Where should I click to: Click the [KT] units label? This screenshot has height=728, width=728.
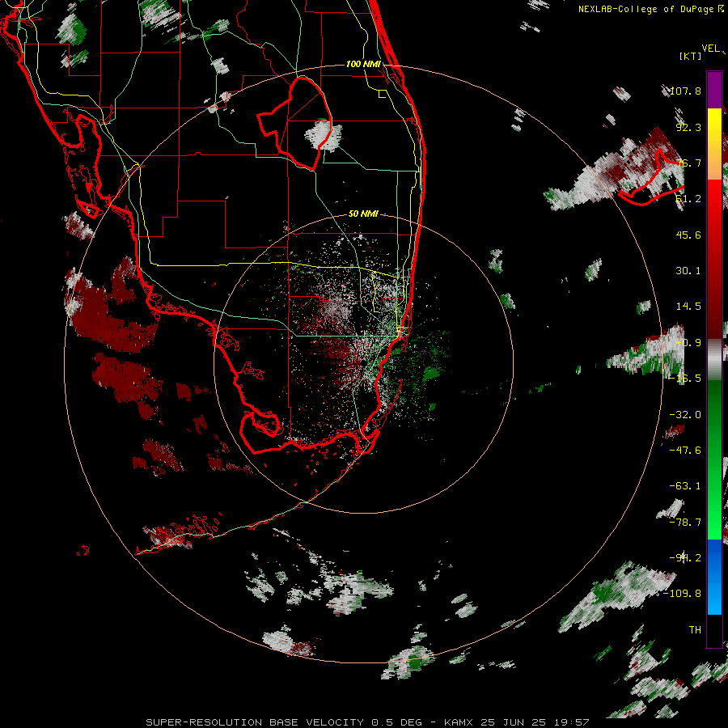[691, 56]
